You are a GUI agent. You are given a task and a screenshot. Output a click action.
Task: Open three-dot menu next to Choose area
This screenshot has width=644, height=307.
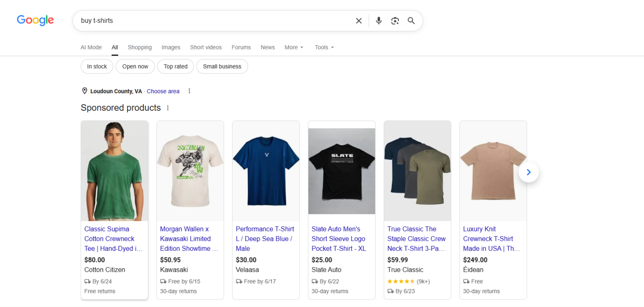coord(189,91)
